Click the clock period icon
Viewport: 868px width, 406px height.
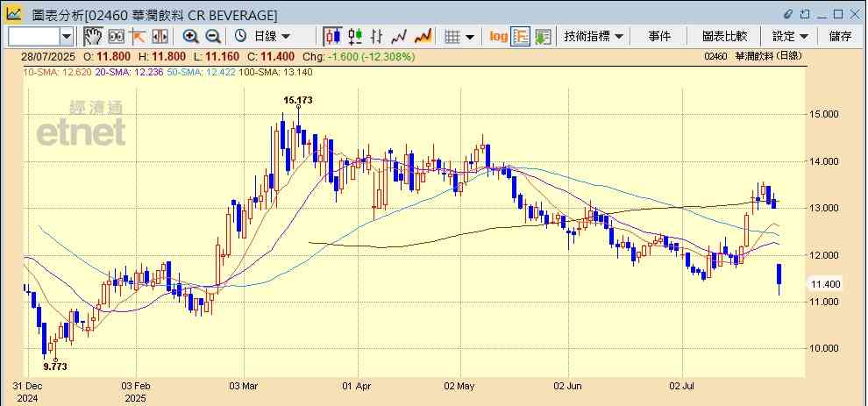point(241,37)
